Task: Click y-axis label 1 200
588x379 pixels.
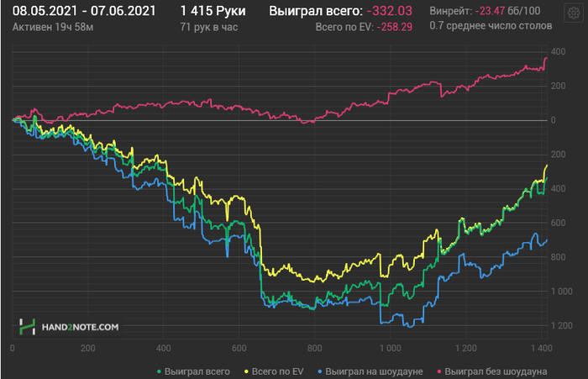Action: [561, 325]
